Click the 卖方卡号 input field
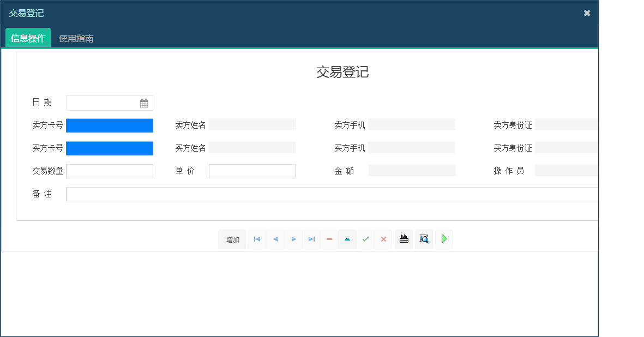Image resolution: width=644 pixels, height=337 pixels. (109, 125)
